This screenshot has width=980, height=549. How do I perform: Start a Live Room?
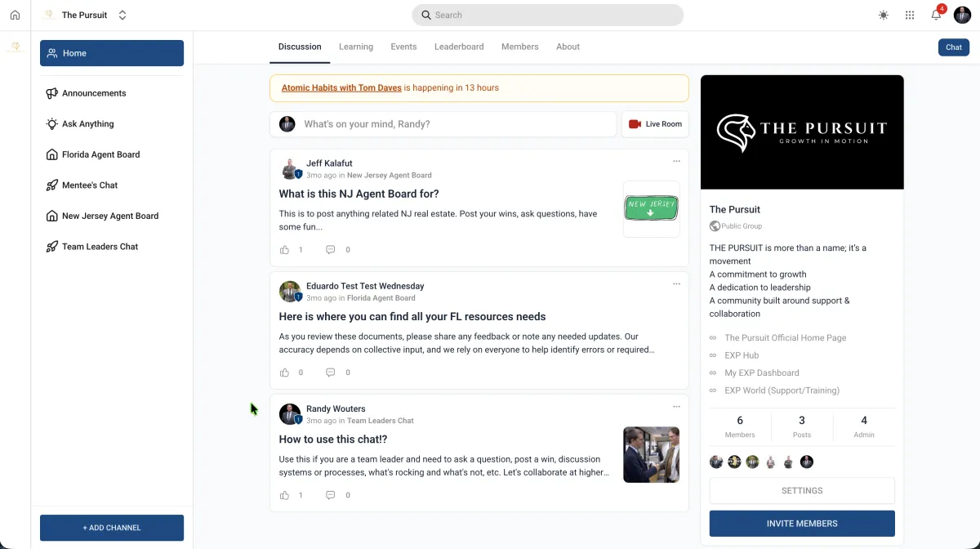click(x=655, y=124)
